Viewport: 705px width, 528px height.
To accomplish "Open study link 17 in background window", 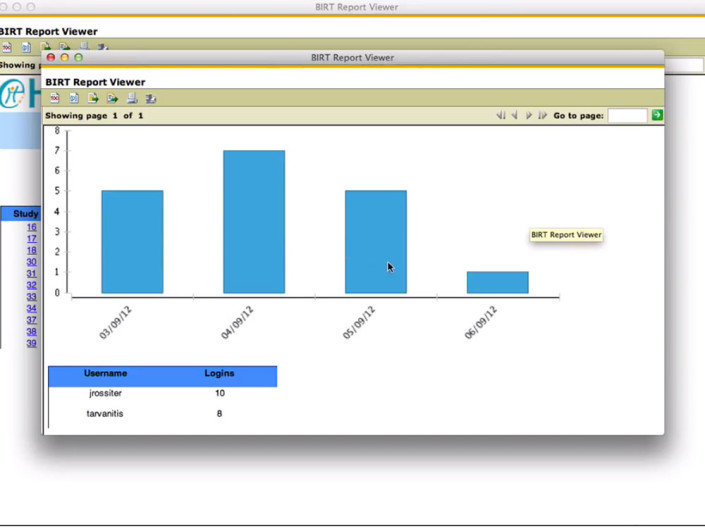I will click(31, 238).
